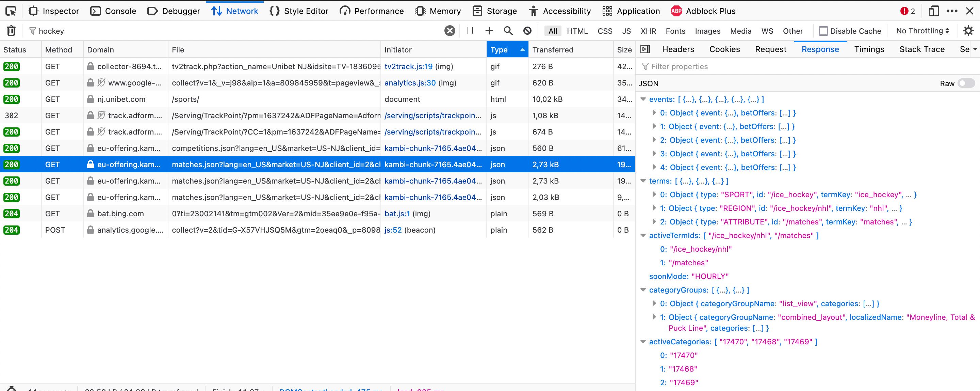980x391 pixels.
Task: Expand the ice_hockey SPORT term object
Action: coord(654,194)
